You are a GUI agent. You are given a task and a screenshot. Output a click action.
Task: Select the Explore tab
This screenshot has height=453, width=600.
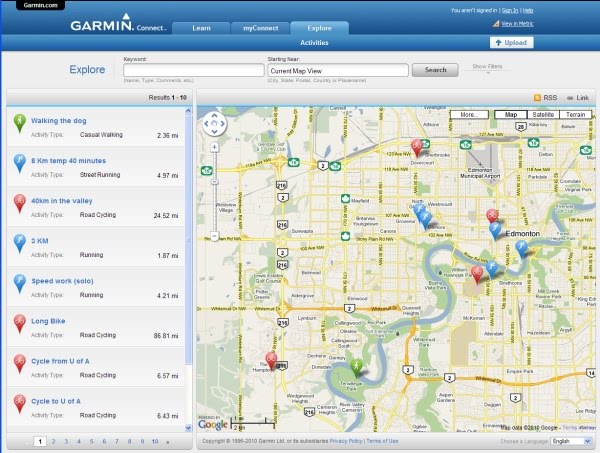click(x=320, y=28)
